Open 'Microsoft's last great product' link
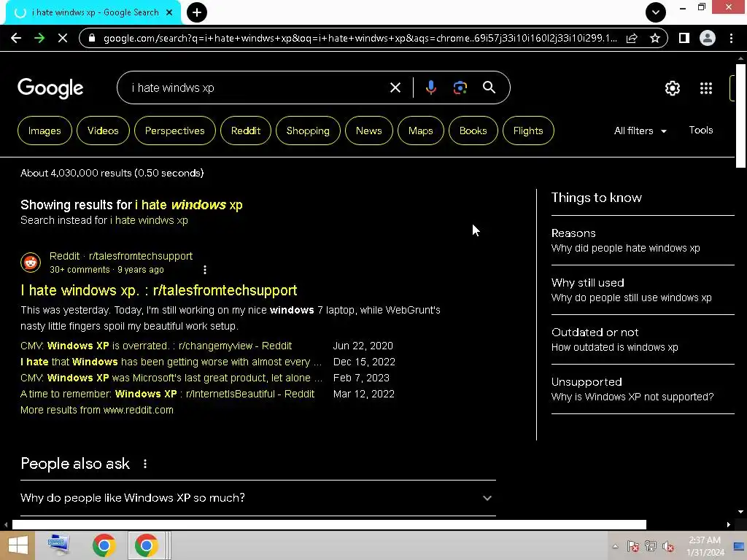Image resolution: width=747 pixels, height=560 pixels. (x=171, y=378)
